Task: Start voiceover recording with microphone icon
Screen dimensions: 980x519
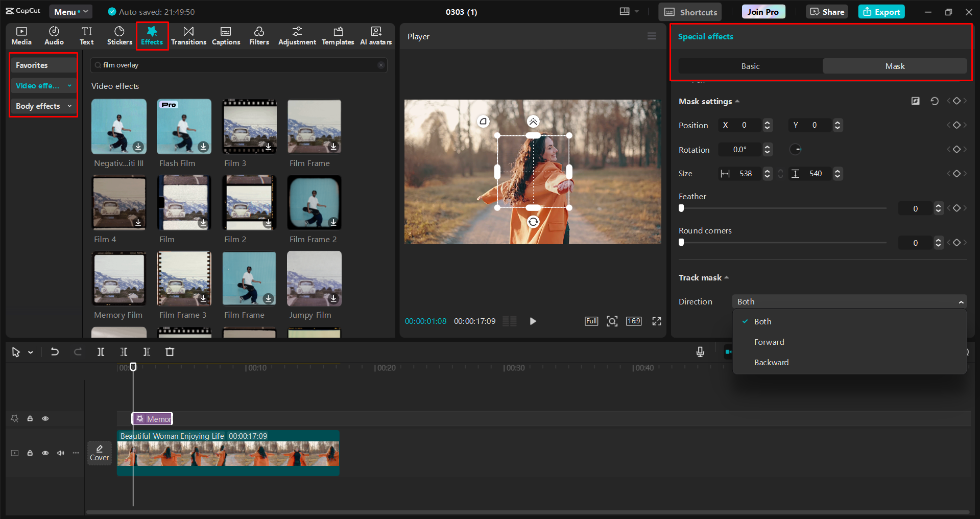Action: point(700,352)
